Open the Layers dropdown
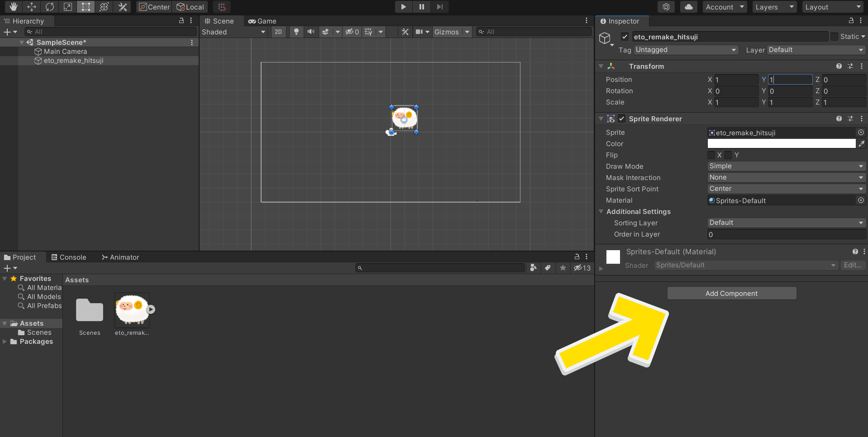 tap(774, 7)
